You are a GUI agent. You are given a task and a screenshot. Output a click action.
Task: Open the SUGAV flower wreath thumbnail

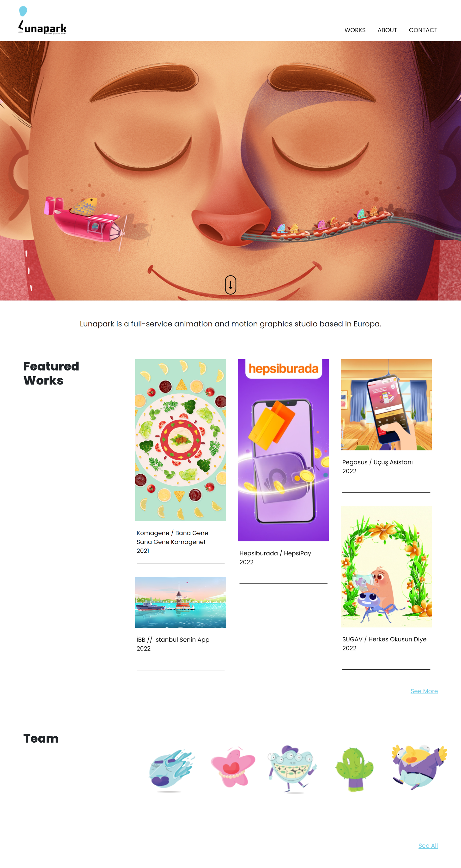pos(386,566)
